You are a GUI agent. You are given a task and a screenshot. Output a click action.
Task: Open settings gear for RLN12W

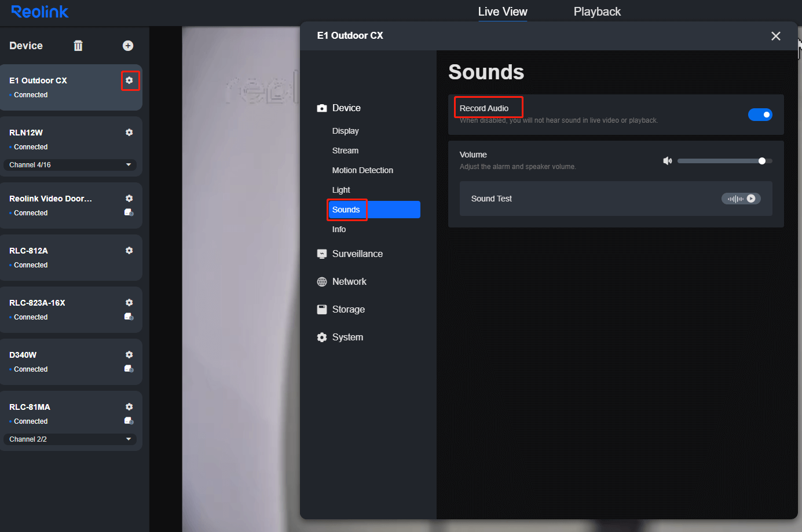tap(129, 133)
